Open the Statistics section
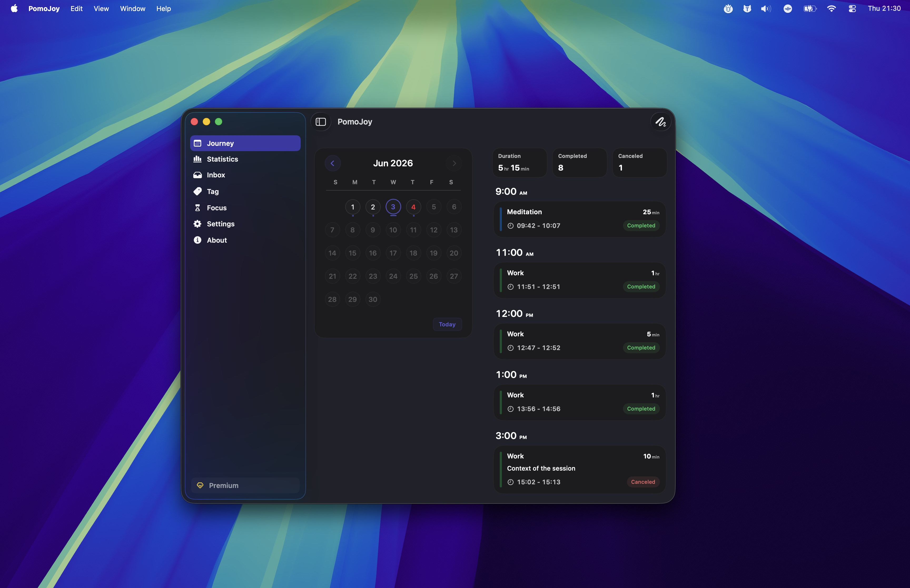Image resolution: width=910 pixels, height=588 pixels. click(245, 159)
